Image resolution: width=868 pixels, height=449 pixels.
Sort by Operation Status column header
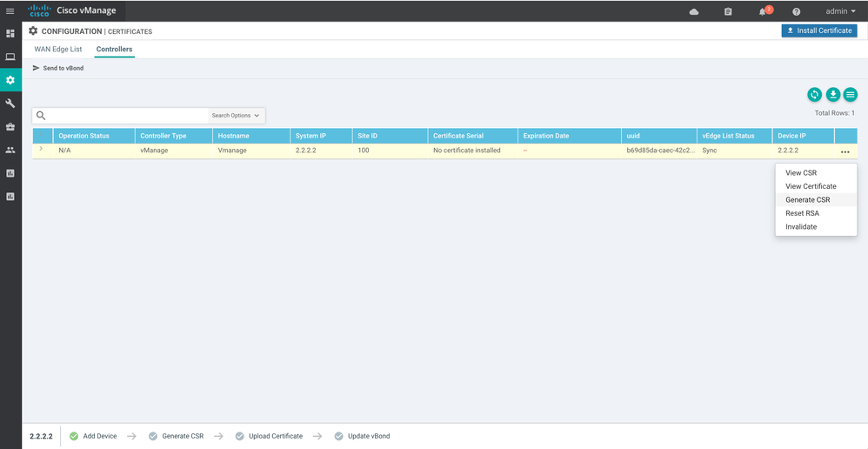pyautogui.click(x=94, y=136)
